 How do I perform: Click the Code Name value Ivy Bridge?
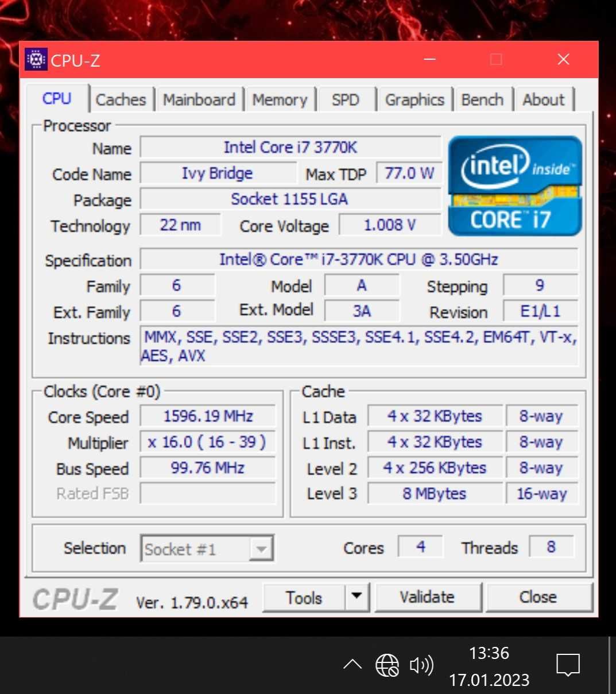coord(218,173)
